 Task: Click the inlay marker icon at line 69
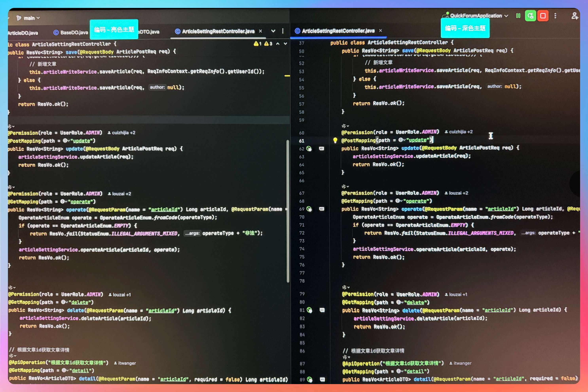322,209
